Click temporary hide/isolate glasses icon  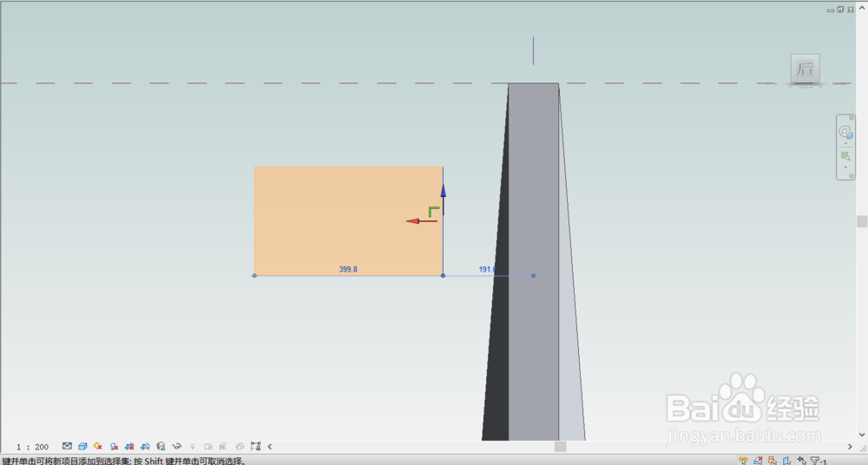[176, 446]
